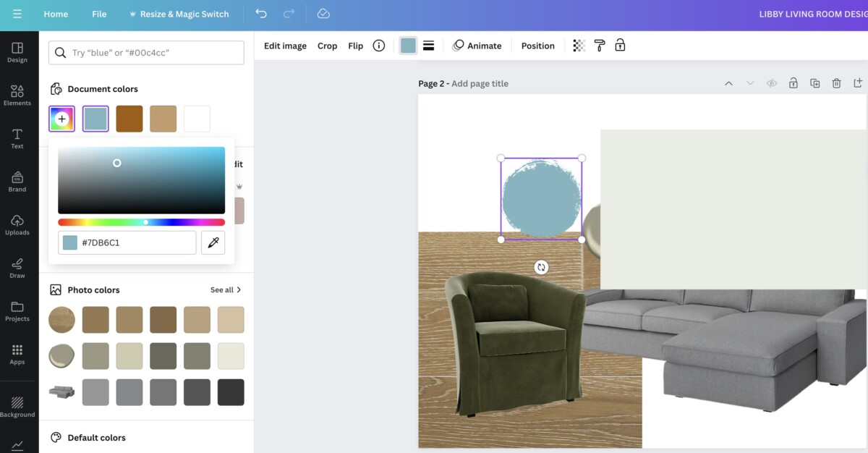Image resolution: width=868 pixels, height=453 pixels.
Task: Pick a color with the eyedropper tool
Action: (x=213, y=242)
